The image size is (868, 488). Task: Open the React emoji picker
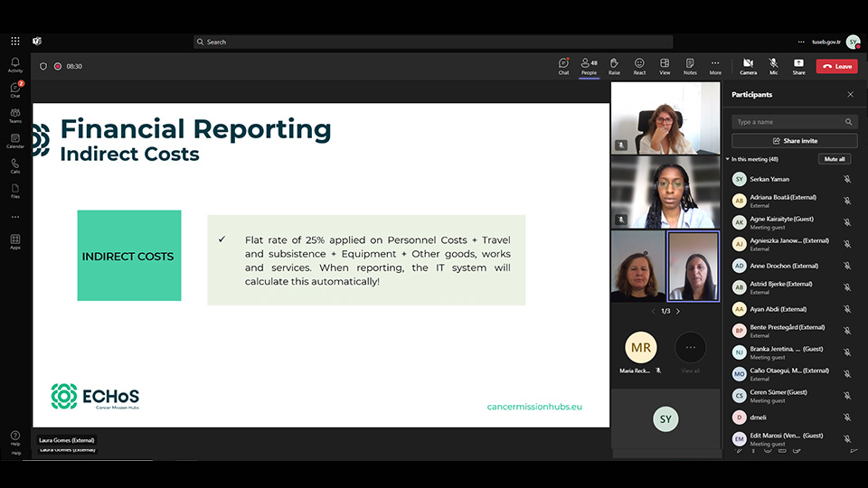click(x=639, y=66)
